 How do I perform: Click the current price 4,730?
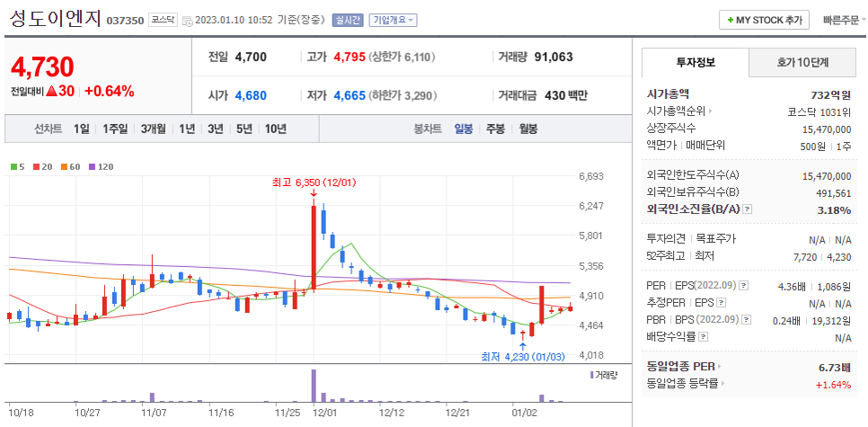(x=42, y=67)
